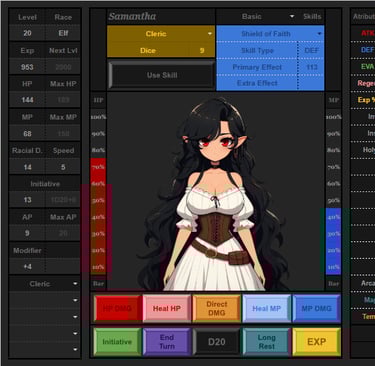The height and width of the screenshot is (366, 375).
Task: Click the Max MP value field
Action: 63,134
